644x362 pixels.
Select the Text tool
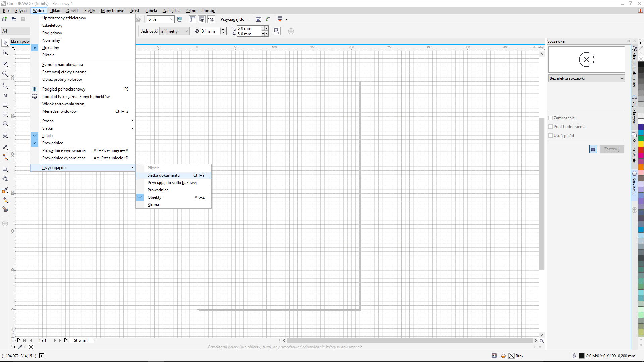coord(5,136)
